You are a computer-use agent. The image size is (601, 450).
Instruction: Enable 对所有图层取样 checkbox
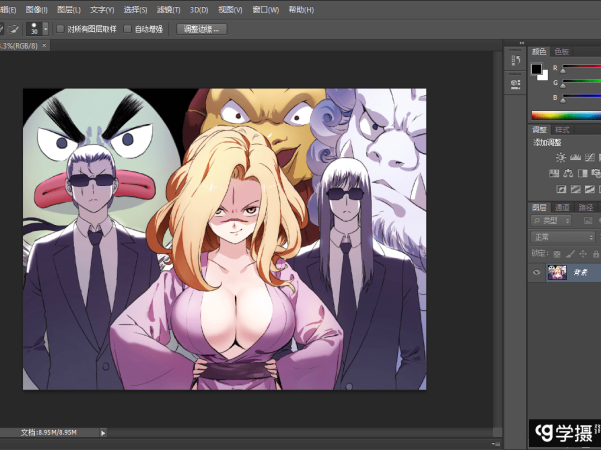click(60, 29)
